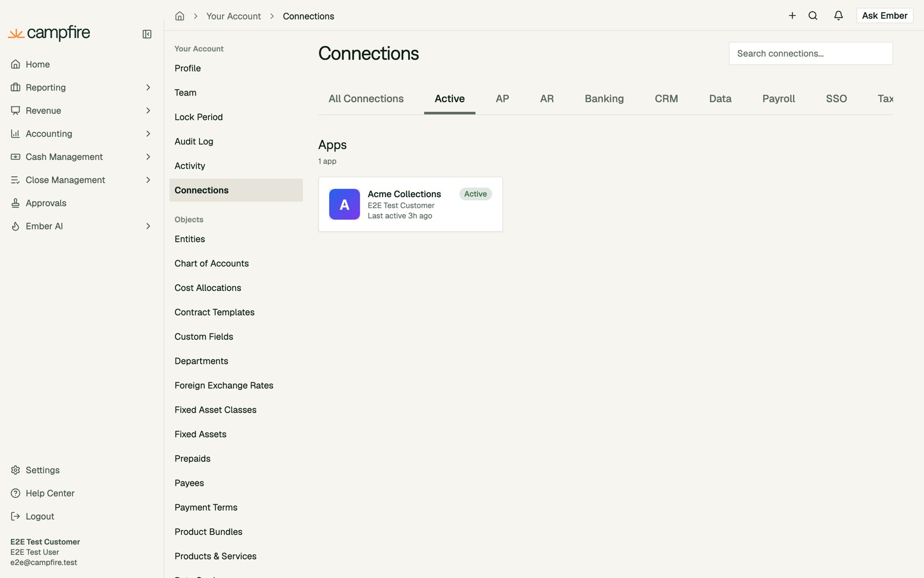The height and width of the screenshot is (578, 924).
Task: Click the Logout arrow icon
Action: pos(15,516)
